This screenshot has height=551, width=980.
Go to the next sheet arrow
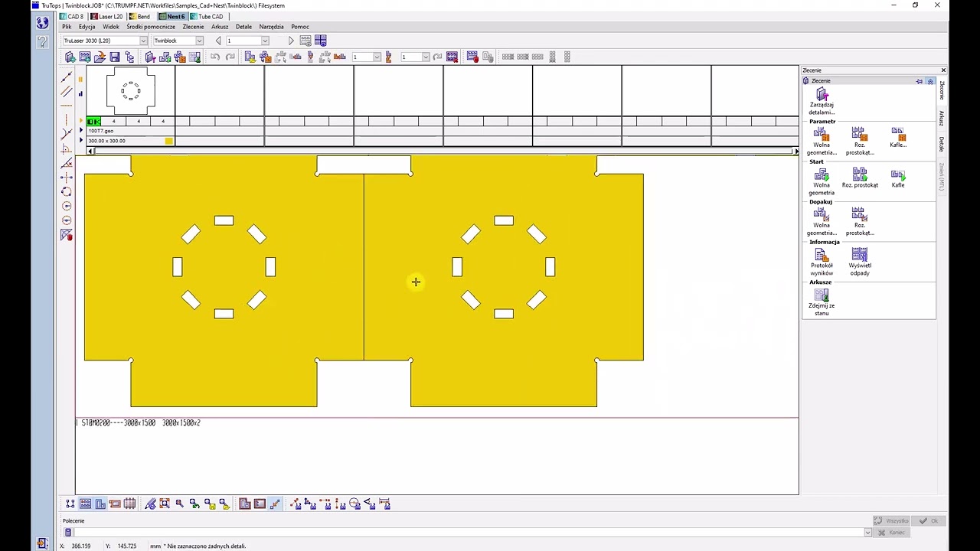tap(291, 41)
